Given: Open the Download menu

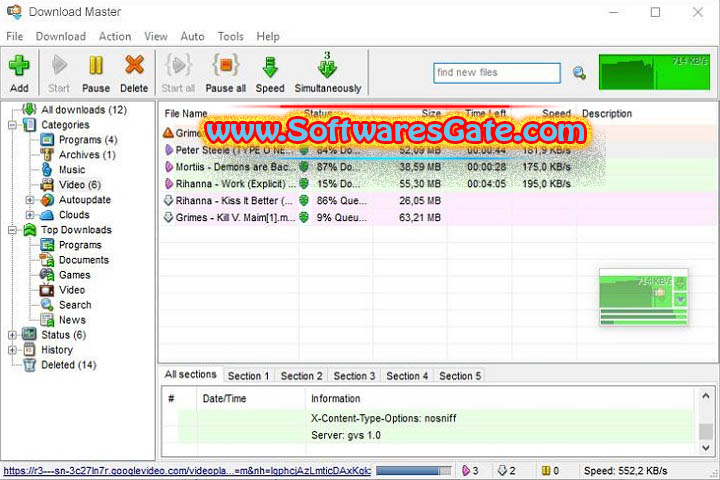Looking at the screenshot, I should [61, 36].
